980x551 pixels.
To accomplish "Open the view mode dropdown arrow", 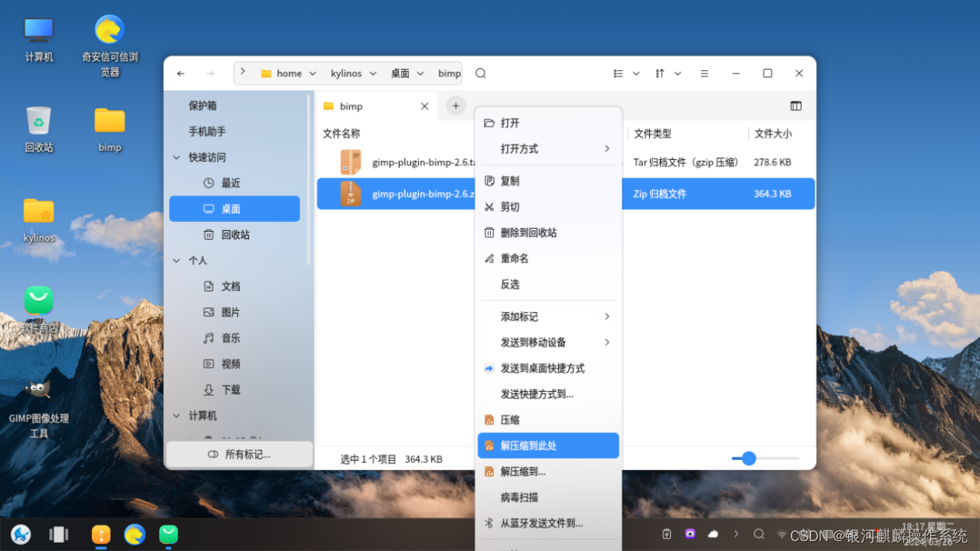I will coord(636,73).
